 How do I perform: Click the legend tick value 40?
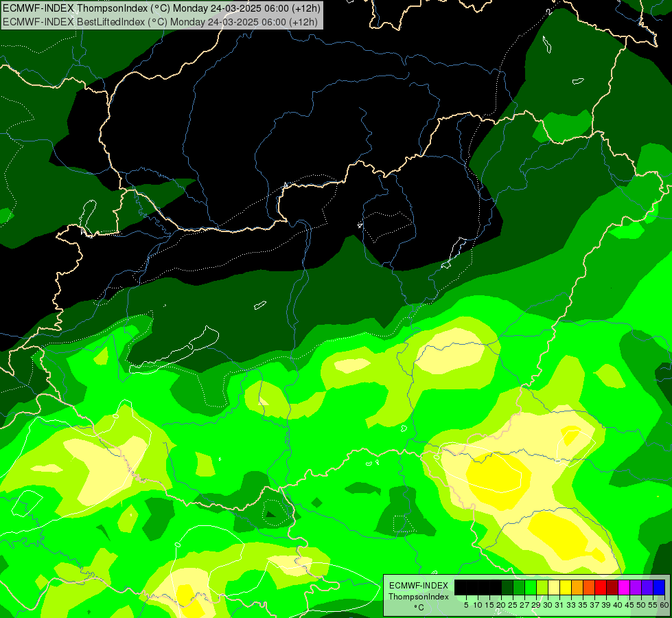pos(618,605)
